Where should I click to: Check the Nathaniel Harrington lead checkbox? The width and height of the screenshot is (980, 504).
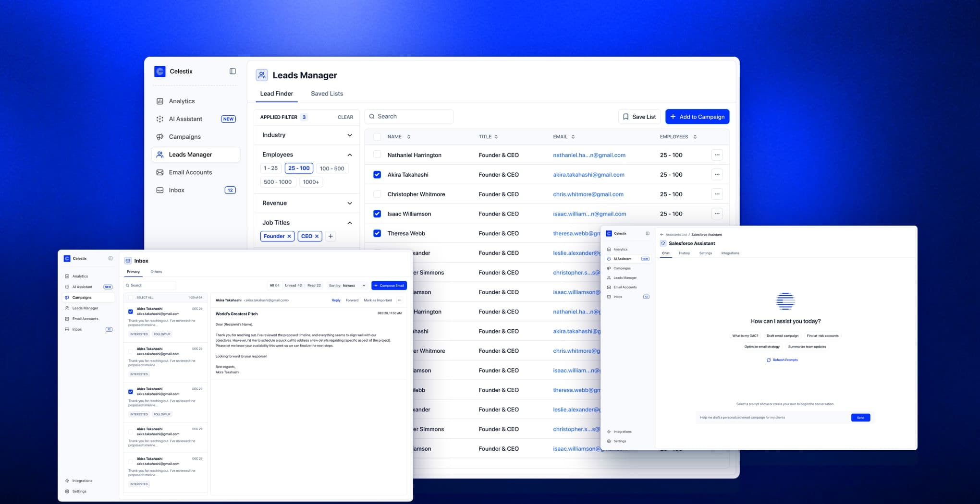coord(377,155)
